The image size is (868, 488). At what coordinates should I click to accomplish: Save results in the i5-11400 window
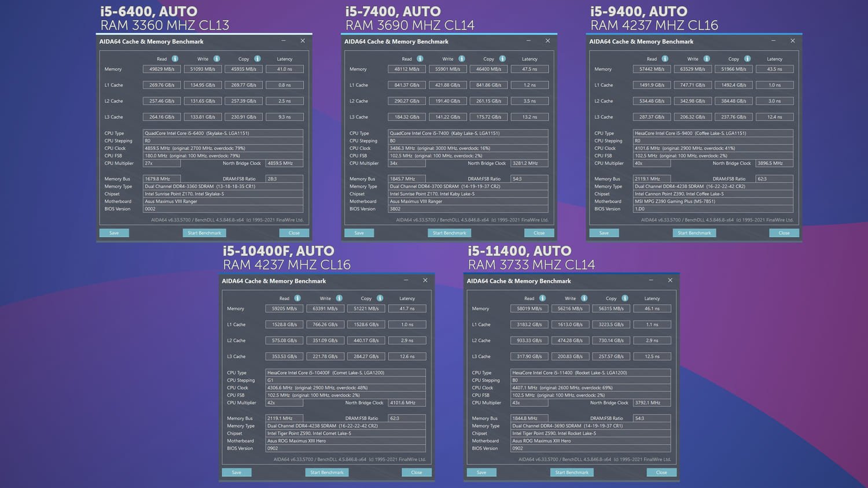[481, 472]
